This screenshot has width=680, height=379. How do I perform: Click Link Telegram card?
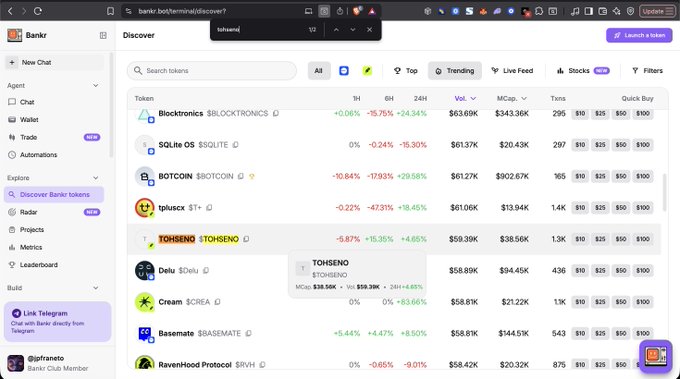(x=57, y=321)
